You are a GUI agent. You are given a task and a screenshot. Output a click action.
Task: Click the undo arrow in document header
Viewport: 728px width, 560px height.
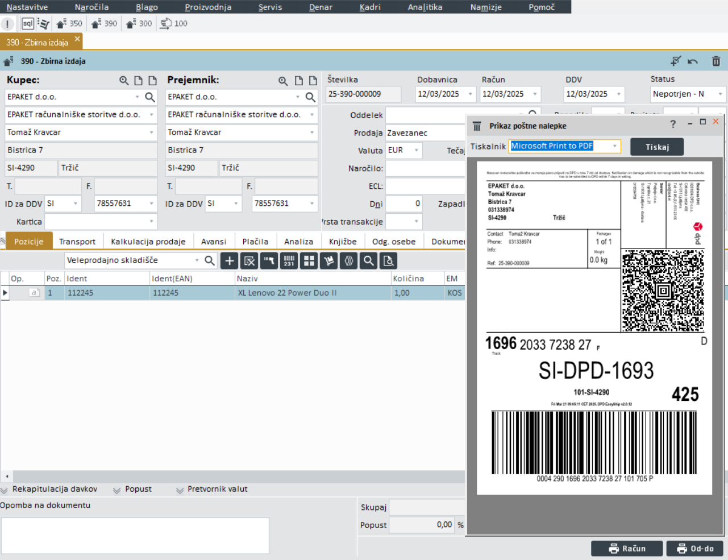pyautogui.click(x=693, y=61)
